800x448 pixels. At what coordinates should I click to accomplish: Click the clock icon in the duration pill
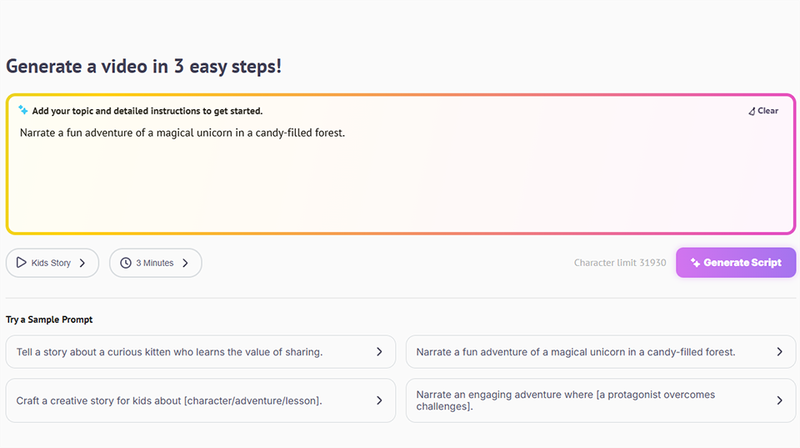pos(125,263)
